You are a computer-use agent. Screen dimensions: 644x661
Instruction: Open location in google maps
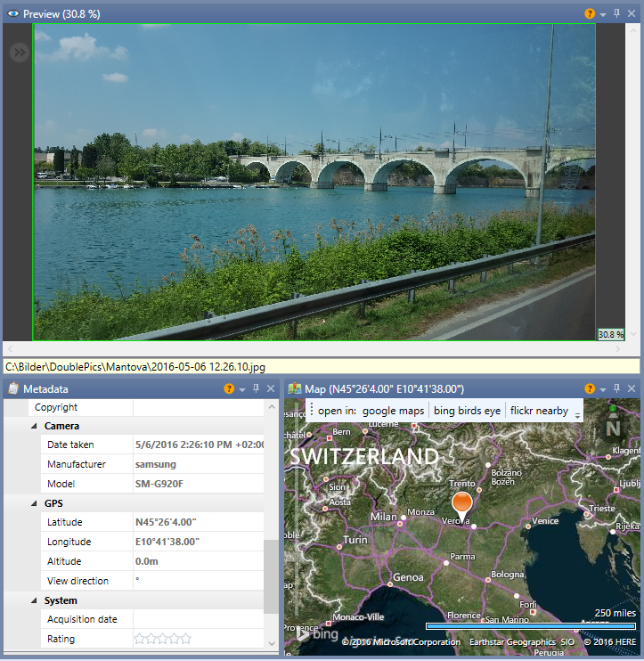[x=393, y=411]
